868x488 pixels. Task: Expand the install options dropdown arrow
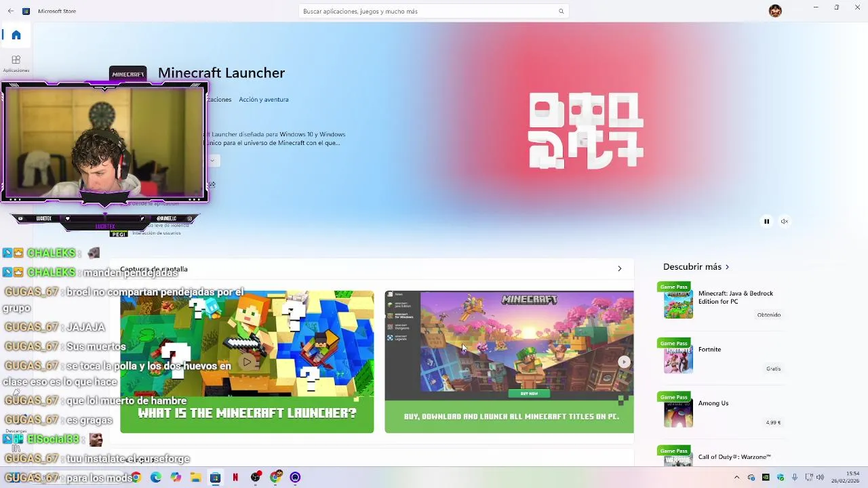pyautogui.click(x=213, y=161)
